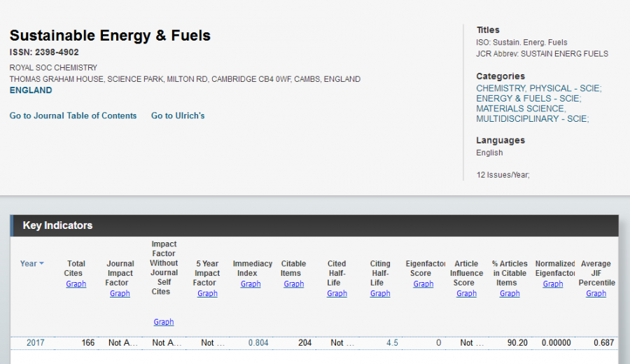
Task: Follow the Go to Ulrich's link
Action: coord(178,115)
